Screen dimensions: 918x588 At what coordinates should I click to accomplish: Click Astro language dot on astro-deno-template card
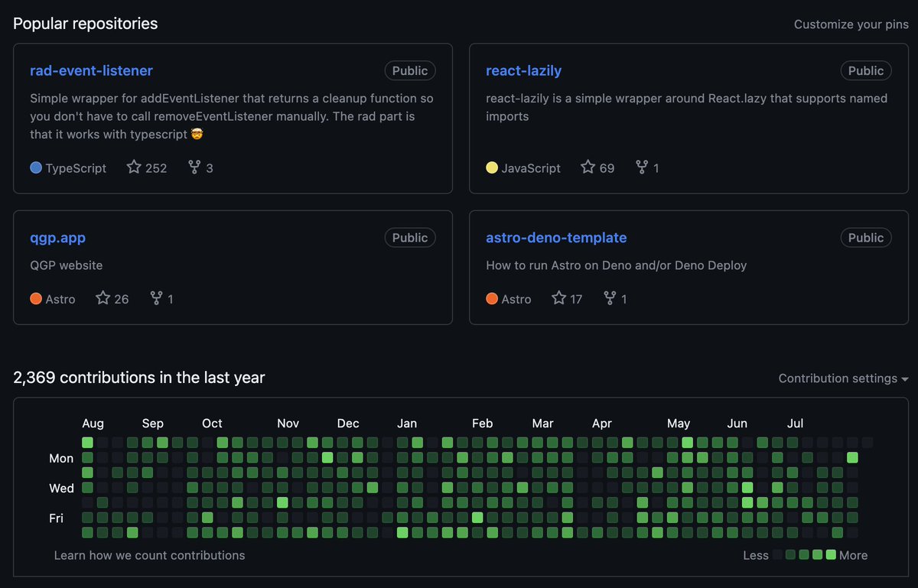tap(492, 298)
